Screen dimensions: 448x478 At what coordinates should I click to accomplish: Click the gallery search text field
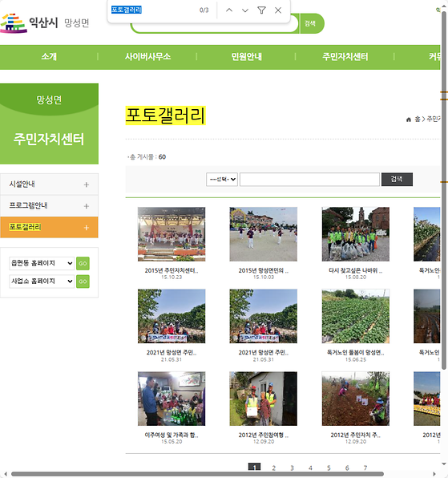(x=309, y=180)
